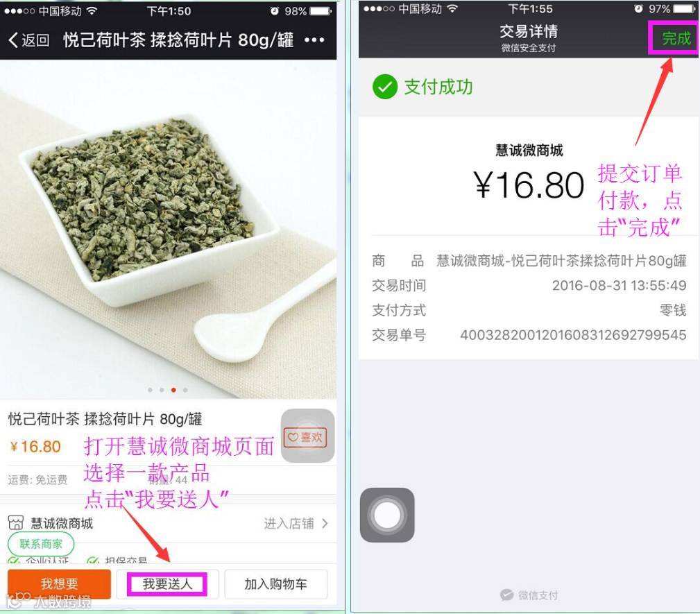Viewport: 700px width, 614px height.
Task: Tap the 微信支付 logo at bottom
Action: point(529,595)
